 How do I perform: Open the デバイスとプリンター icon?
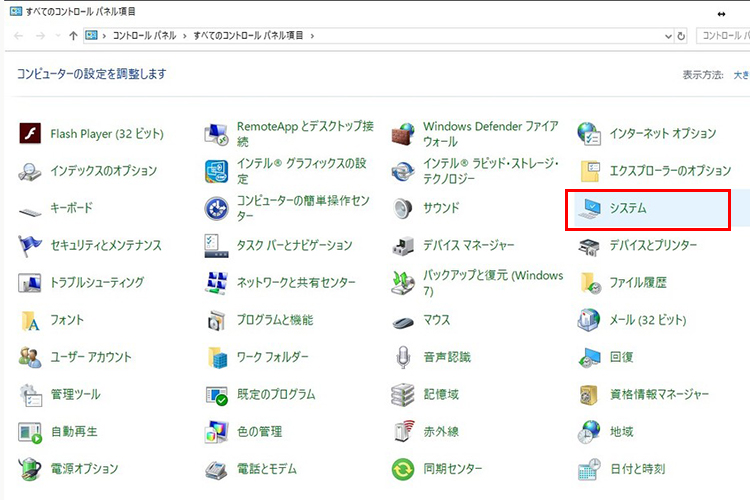(x=589, y=246)
